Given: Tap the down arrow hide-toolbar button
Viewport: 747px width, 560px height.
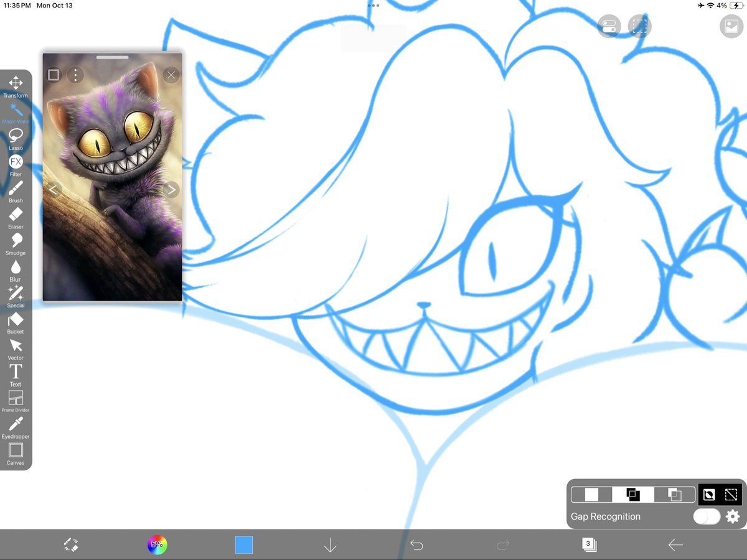Looking at the screenshot, I should [330, 545].
